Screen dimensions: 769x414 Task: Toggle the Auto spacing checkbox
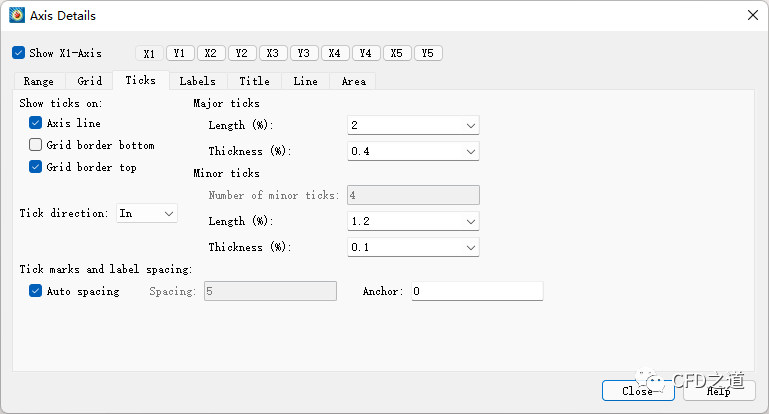36,291
